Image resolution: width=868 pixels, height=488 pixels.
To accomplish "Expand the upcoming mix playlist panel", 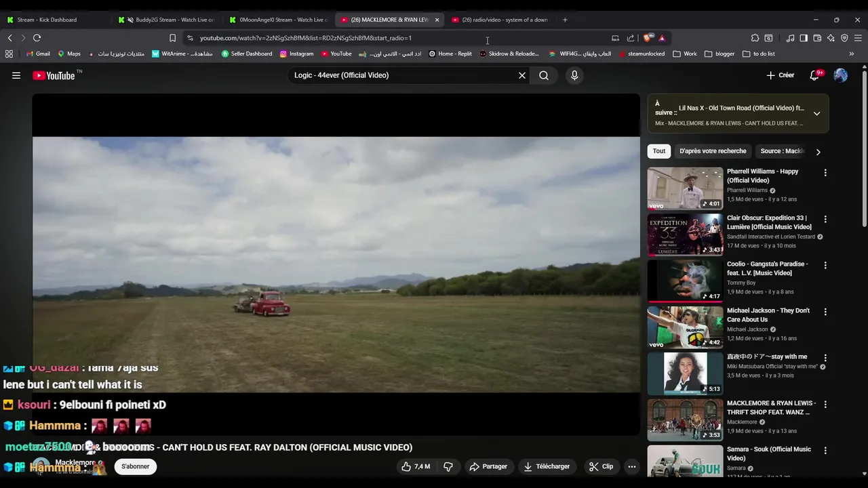I will tap(816, 114).
